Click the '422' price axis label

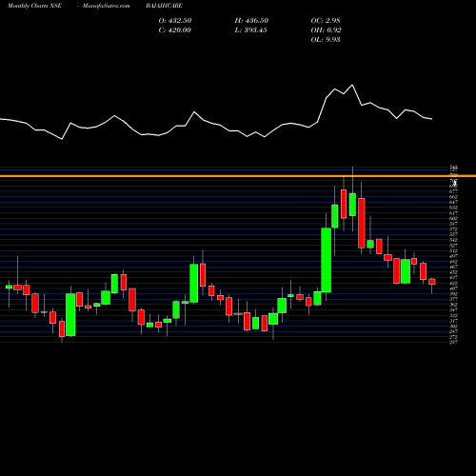[453, 283]
